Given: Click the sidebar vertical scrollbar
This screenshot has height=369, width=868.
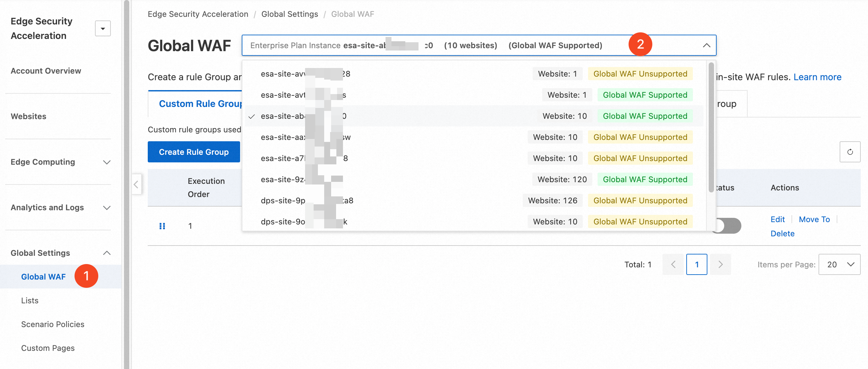Looking at the screenshot, I should (127, 184).
